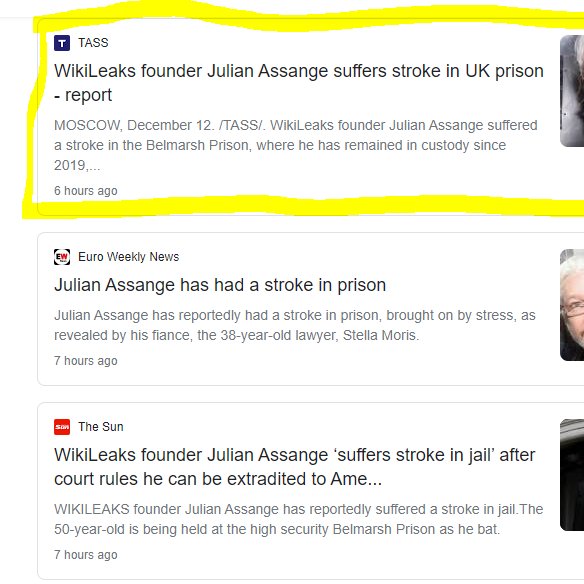Click the Euro Weekly News article thumbnail
Screen dimensions: 584x584
click(x=572, y=305)
